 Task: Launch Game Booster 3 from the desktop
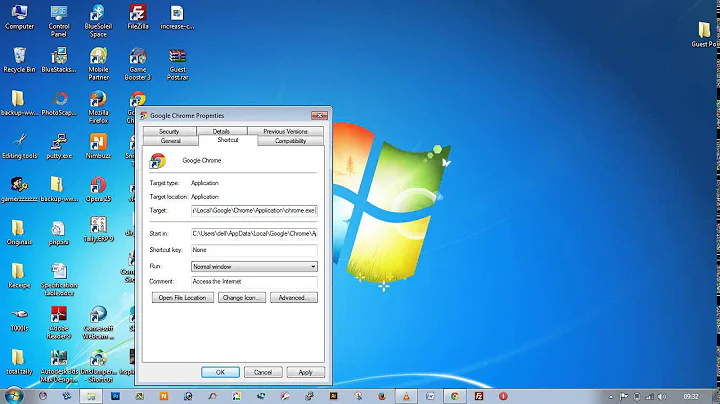[x=138, y=58]
